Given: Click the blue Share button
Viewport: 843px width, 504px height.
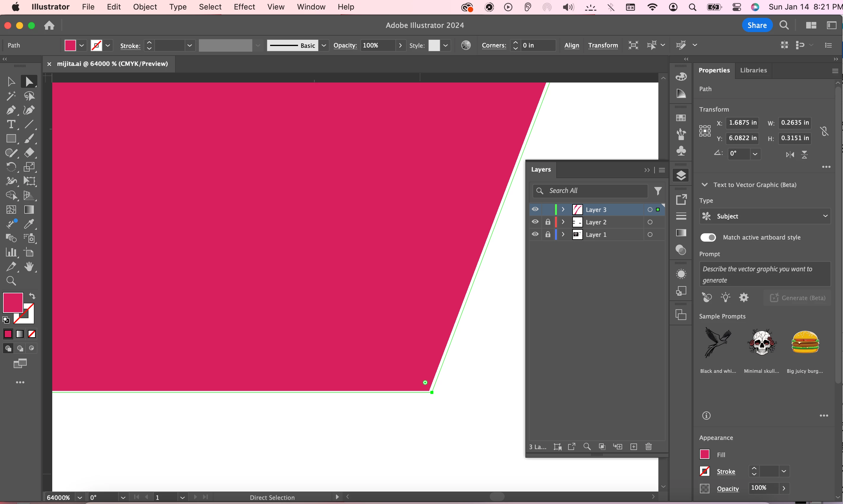Looking at the screenshot, I should click(x=757, y=25).
